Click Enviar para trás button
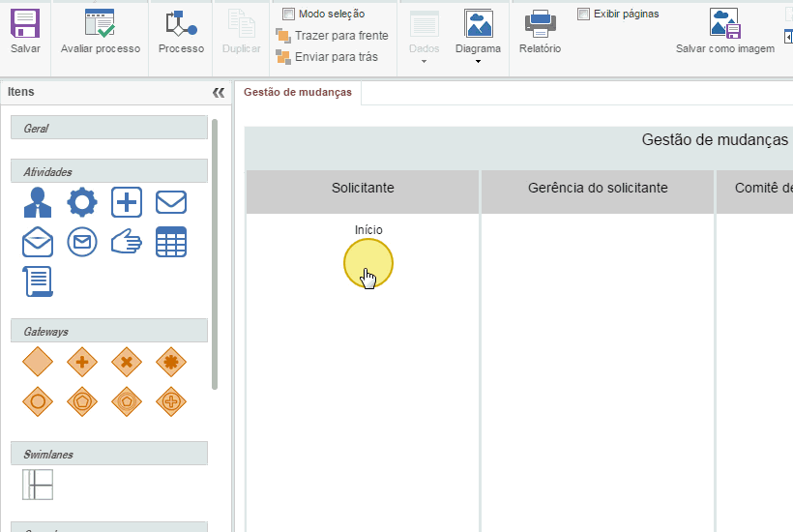 [327, 57]
